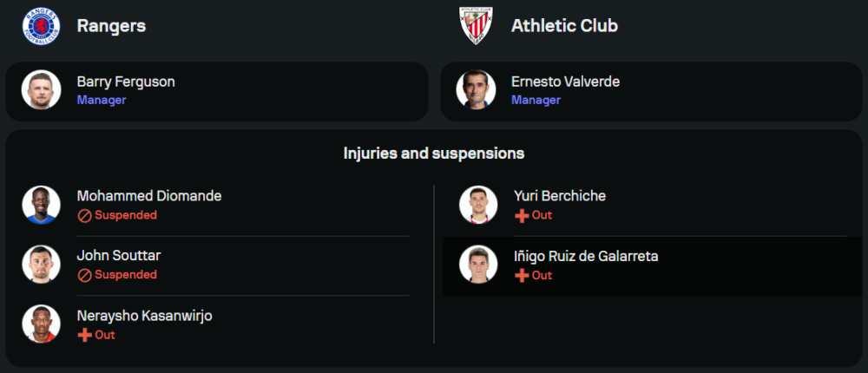Open the Mohammed Diomande name link

click(148, 196)
